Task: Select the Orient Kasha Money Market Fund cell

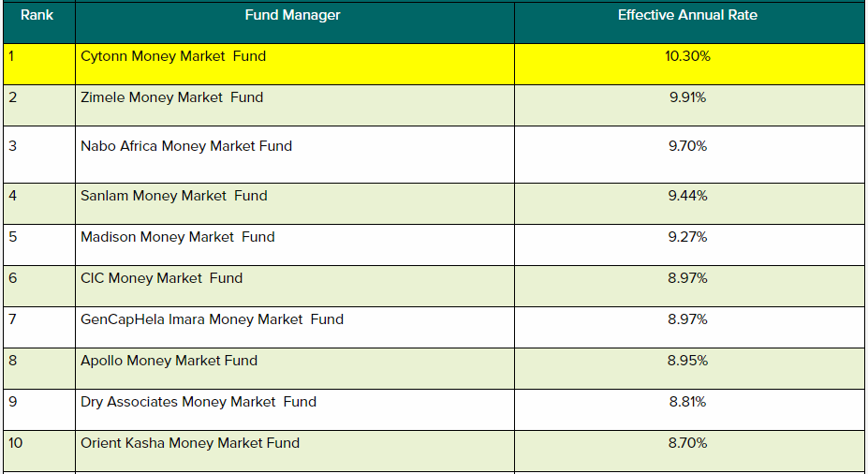Action: tap(190, 443)
